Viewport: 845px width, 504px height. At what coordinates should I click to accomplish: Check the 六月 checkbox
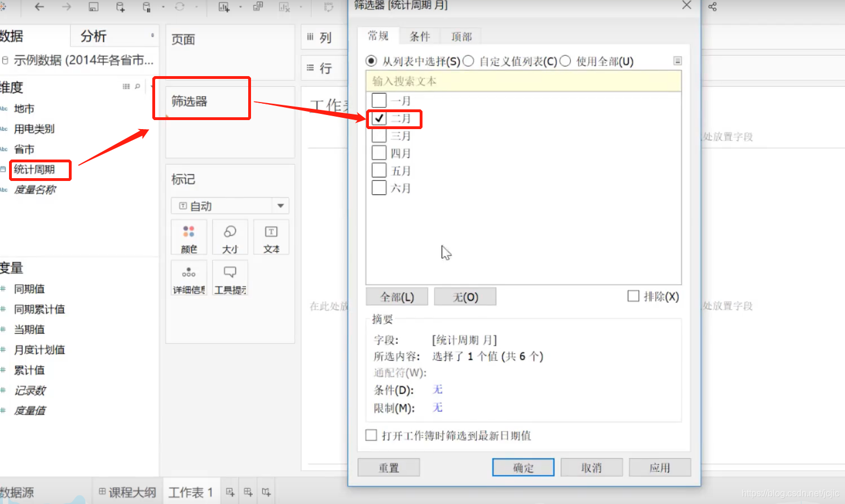379,188
